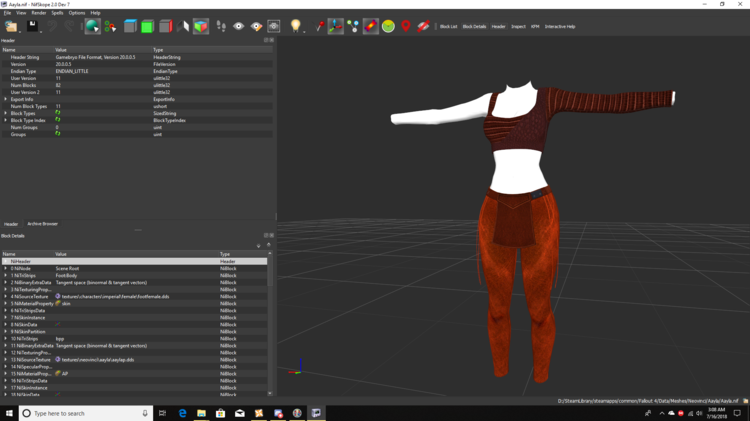This screenshot has width=750, height=421.
Task: Click the 3D model in viewport
Action: pyautogui.click(x=519, y=230)
